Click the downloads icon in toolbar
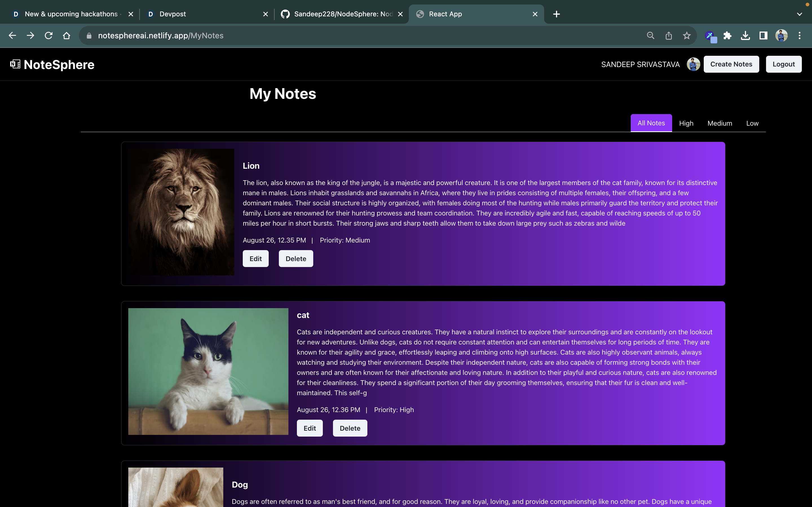 (x=745, y=35)
